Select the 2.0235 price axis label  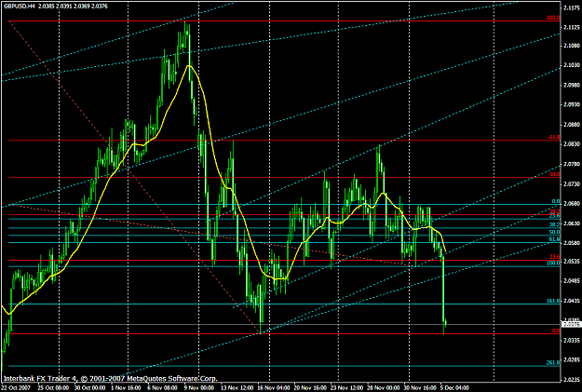[x=572, y=379]
